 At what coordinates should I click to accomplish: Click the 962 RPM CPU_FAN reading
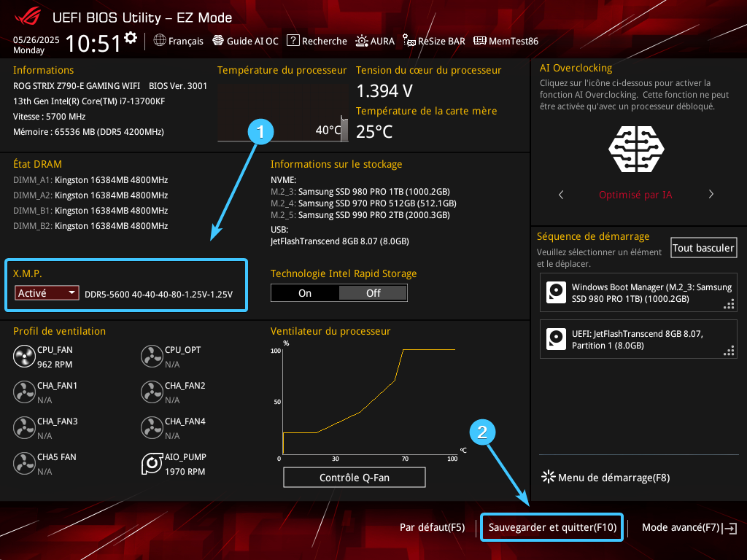55,365
